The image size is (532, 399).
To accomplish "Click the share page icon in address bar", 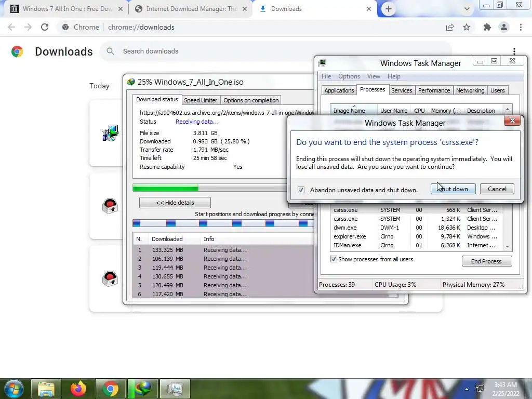I will click(x=450, y=27).
